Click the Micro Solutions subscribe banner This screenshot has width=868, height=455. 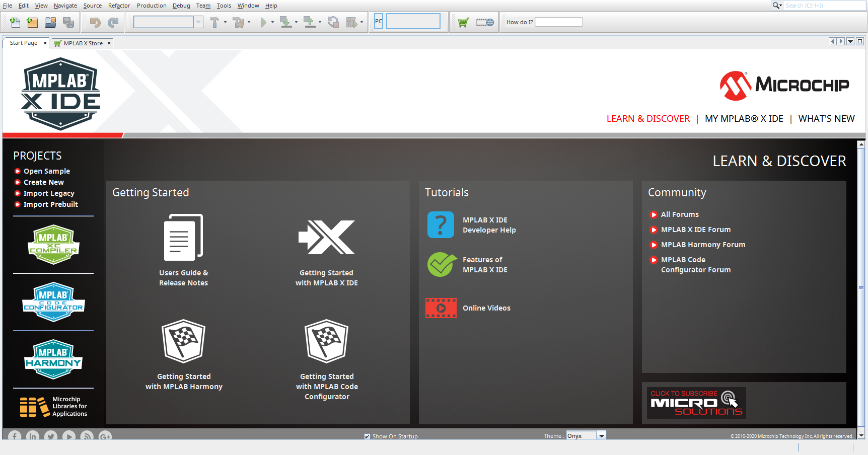[x=696, y=403]
